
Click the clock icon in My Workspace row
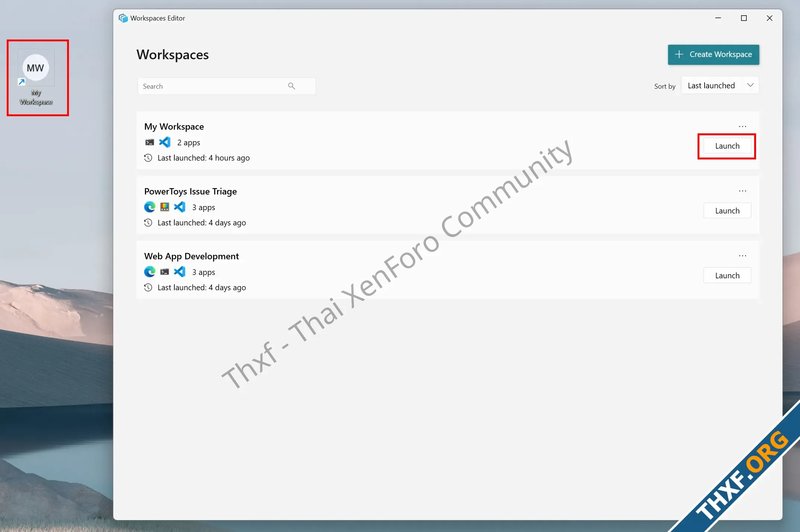pos(148,158)
